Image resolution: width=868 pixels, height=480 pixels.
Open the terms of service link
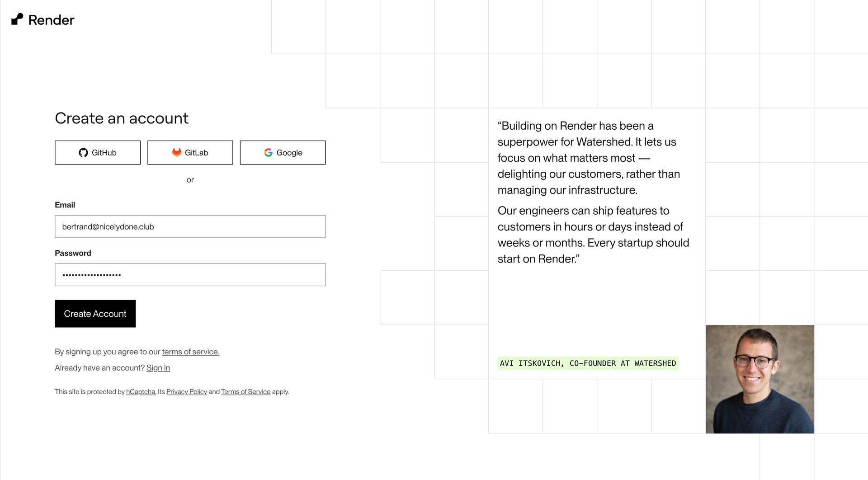point(190,352)
